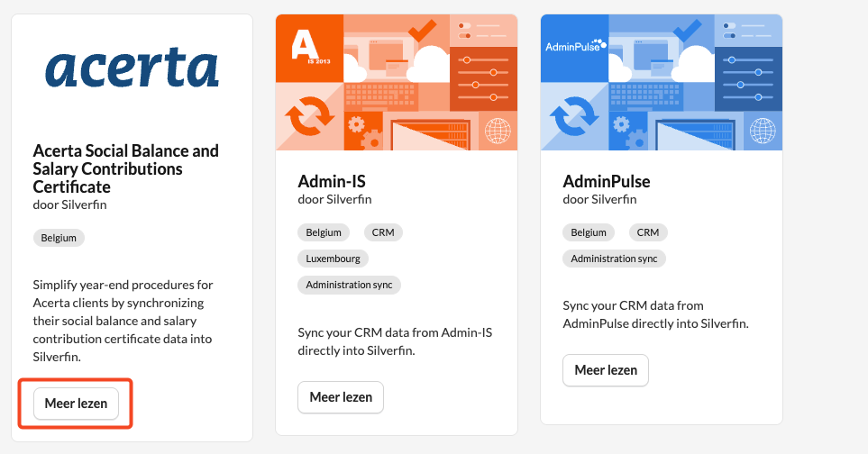The width and height of the screenshot is (868, 454).
Task: Click the Luxembourg tag on Admin-IS card
Action: [333, 259]
